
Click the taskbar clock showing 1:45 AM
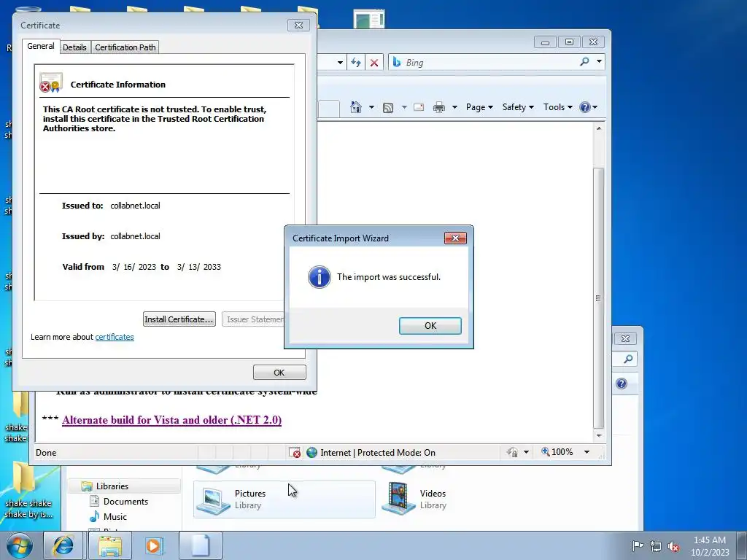710,546
